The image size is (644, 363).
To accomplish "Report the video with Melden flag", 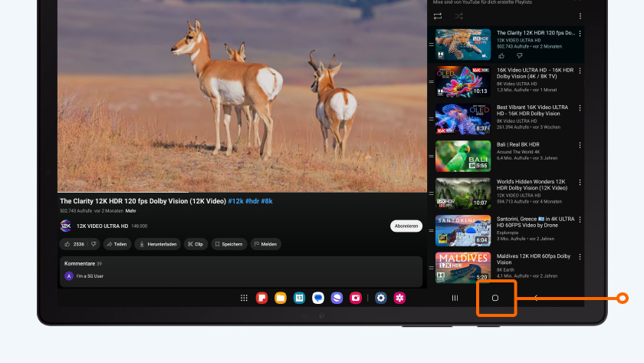I will point(265,244).
